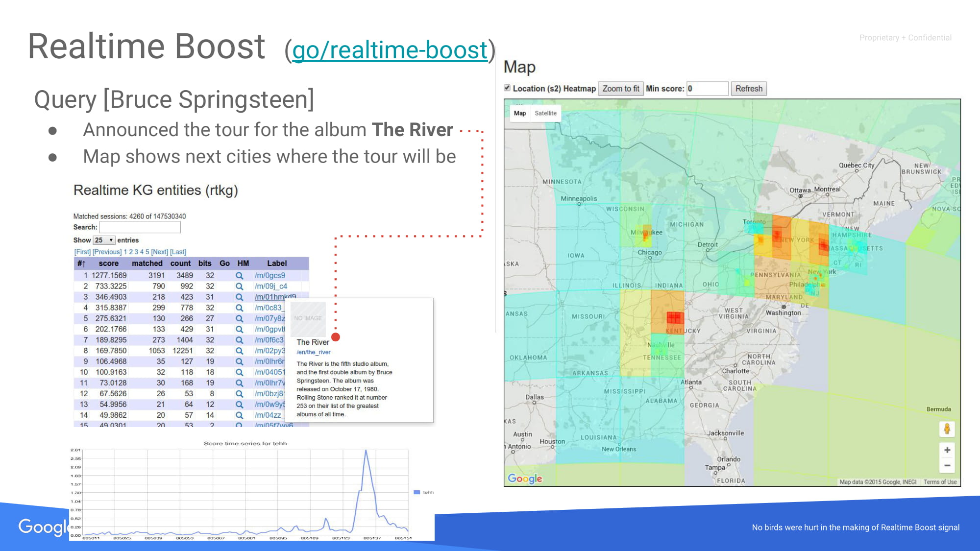Click the 'Realtime KG entities (rtkg)' heading
This screenshot has width=980, height=551.
point(156,190)
